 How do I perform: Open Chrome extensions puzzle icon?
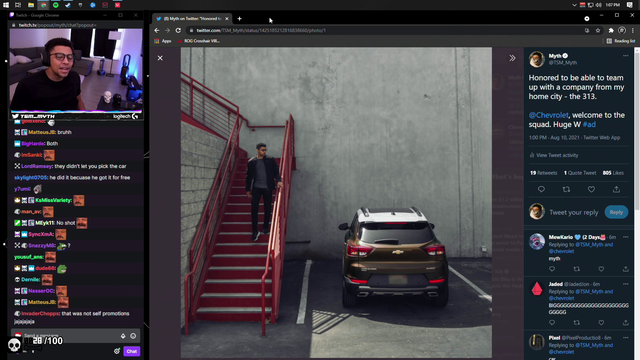pyautogui.click(x=611, y=30)
